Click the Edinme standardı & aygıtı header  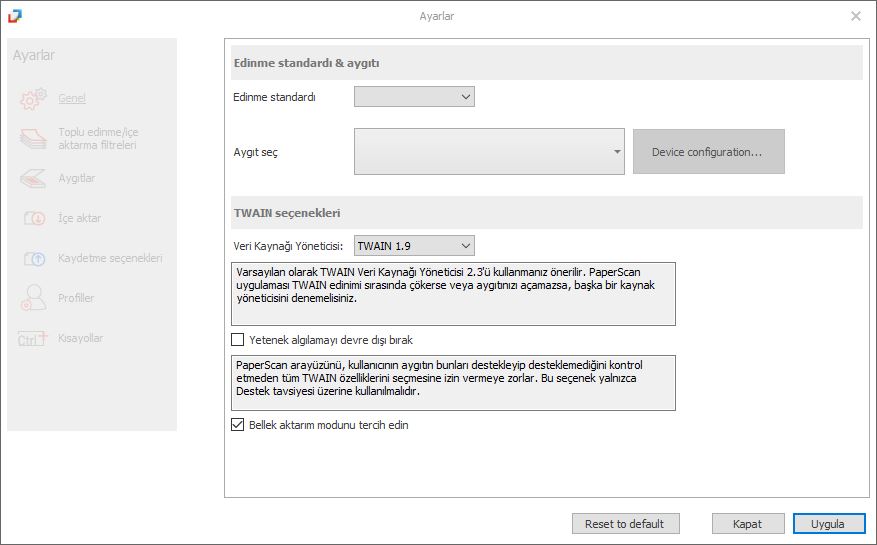click(x=546, y=63)
